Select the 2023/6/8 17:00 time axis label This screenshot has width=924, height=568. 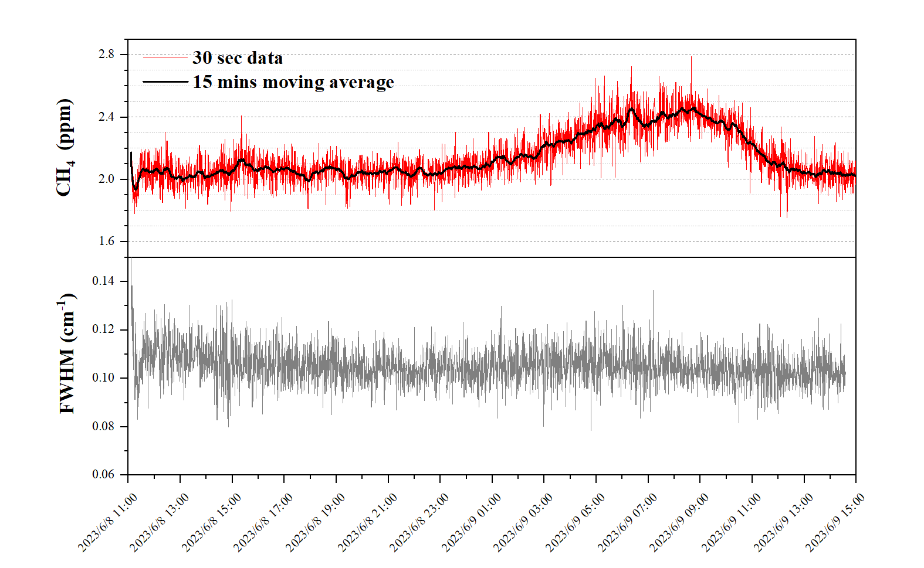point(263,522)
